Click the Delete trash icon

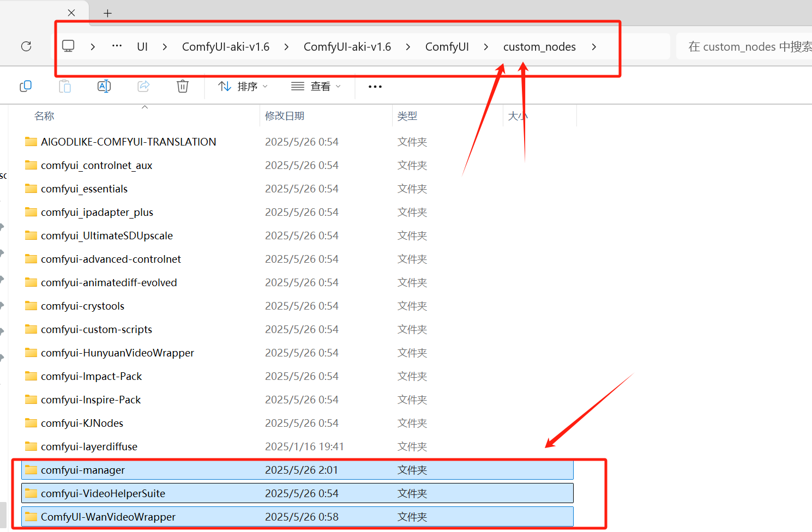coord(183,86)
